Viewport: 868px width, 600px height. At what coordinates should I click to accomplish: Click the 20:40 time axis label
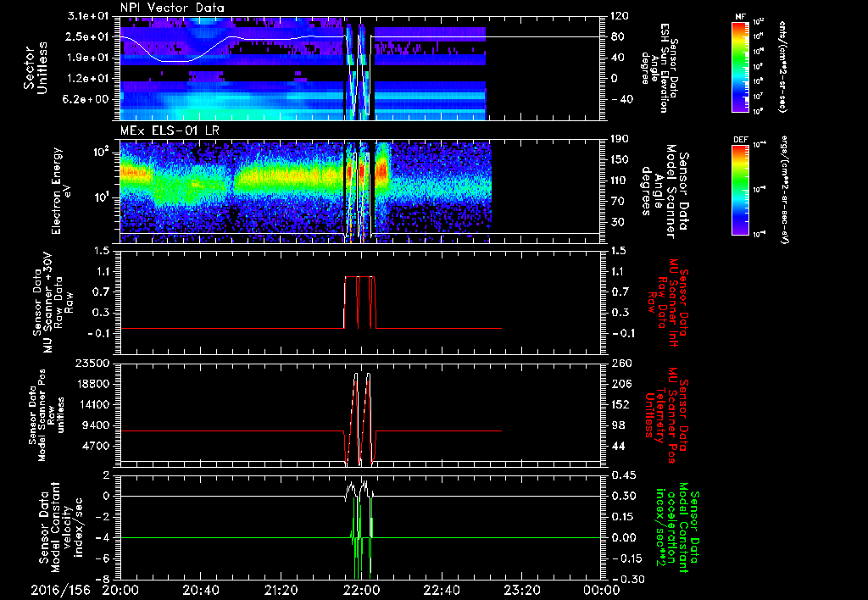(200, 590)
